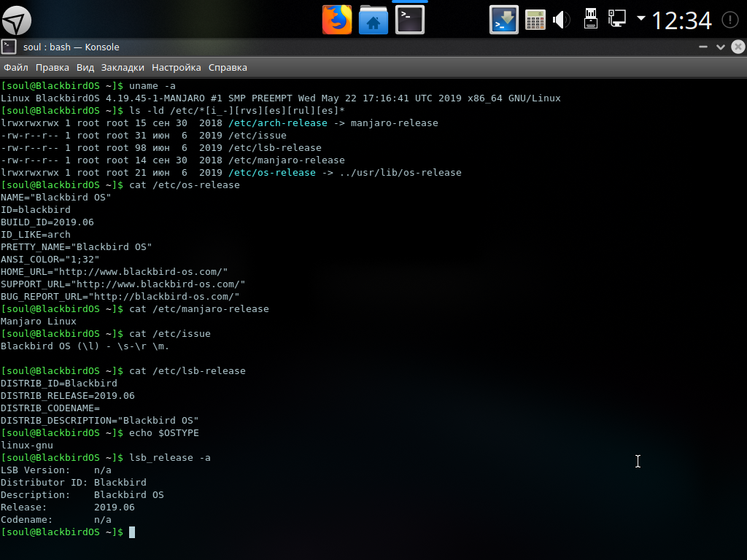Click the "cat /etc/issue" command

point(169,333)
